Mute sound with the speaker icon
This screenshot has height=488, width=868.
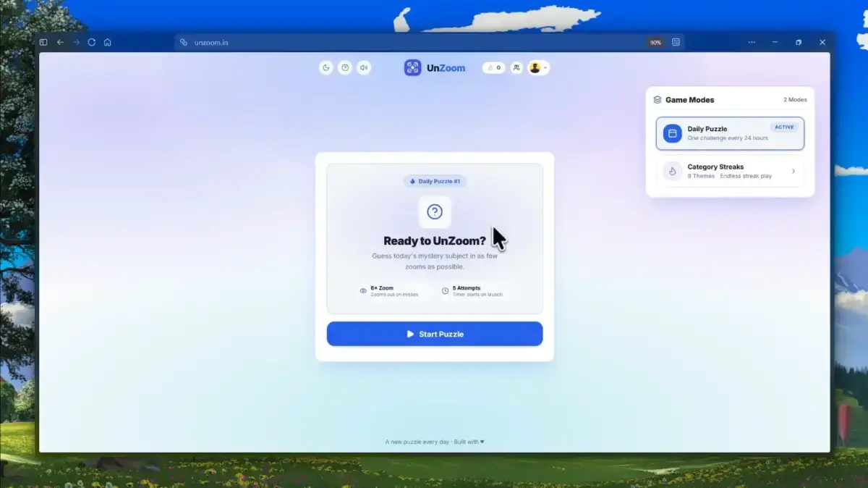364,67
